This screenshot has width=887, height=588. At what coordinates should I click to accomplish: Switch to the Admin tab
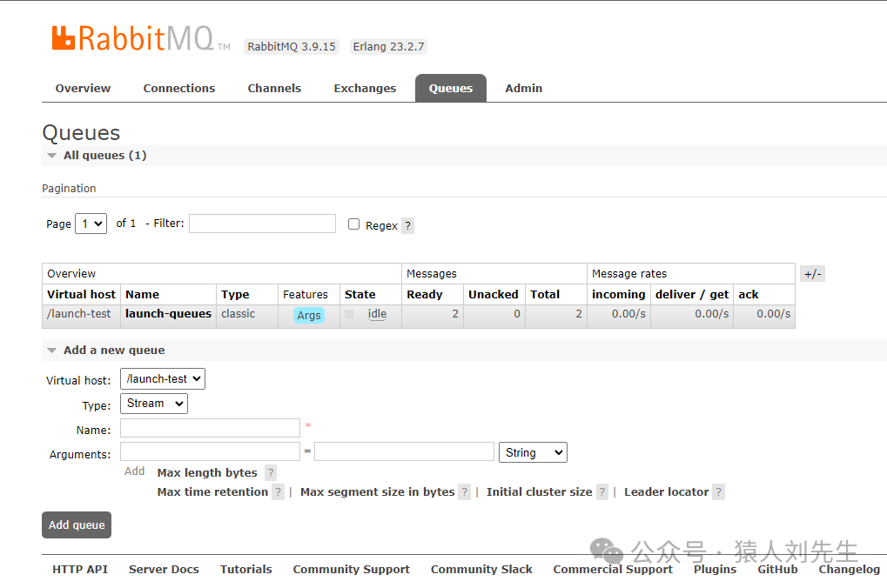(524, 88)
